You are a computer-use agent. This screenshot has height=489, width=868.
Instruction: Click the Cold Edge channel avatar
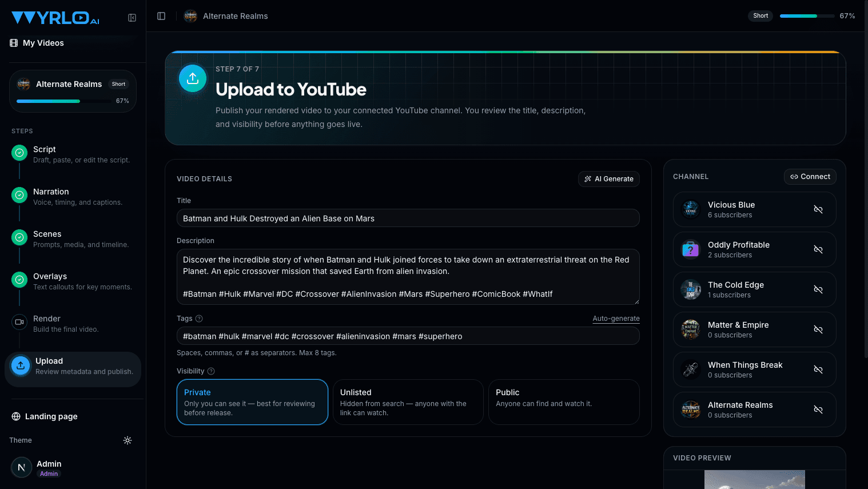691,289
